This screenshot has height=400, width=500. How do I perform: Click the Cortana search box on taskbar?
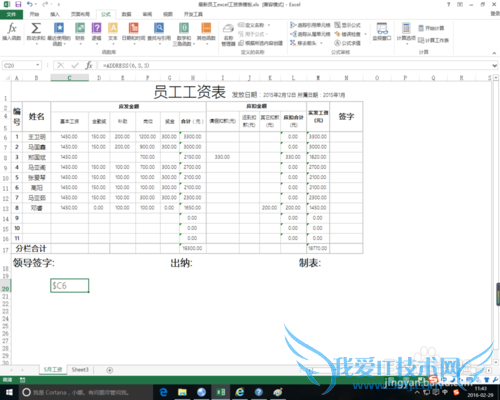tap(85, 392)
